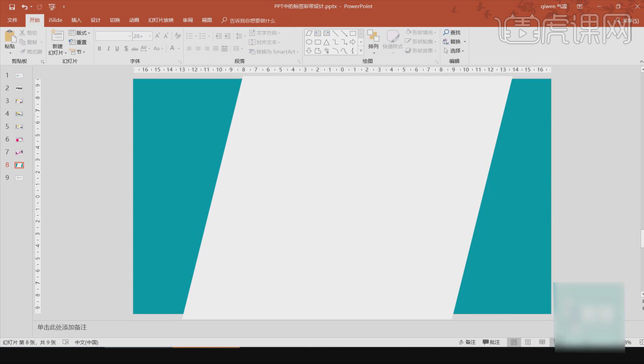The width and height of the screenshot is (644, 364).
Task: Switch to Slide Sorter view in status bar
Action: coord(528,342)
